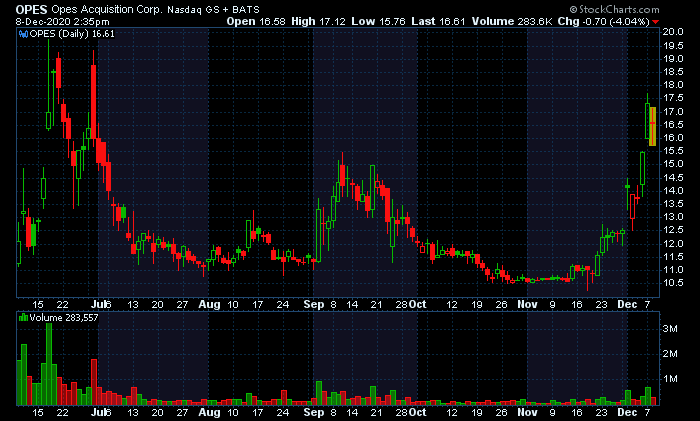Click Nov on the volume panel date axis
Screen dimensions: 700x421
527,413
